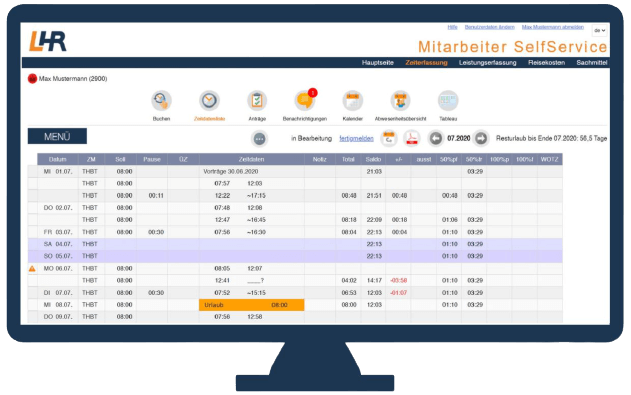Viewport: 631px width, 395px height.
Task: Click the row date 'DI 07.07.'
Action: tap(58, 292)
